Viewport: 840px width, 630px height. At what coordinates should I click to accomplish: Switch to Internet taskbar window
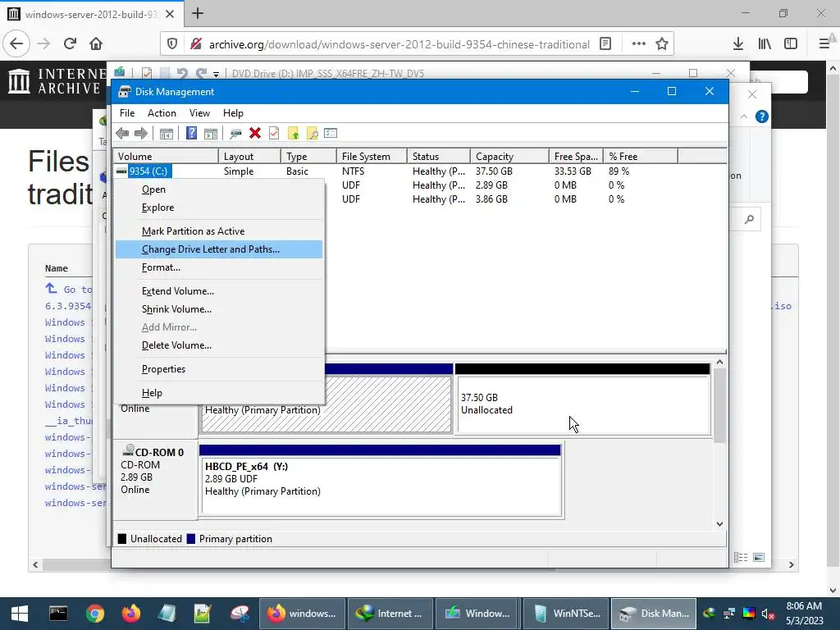pos(390,614)
